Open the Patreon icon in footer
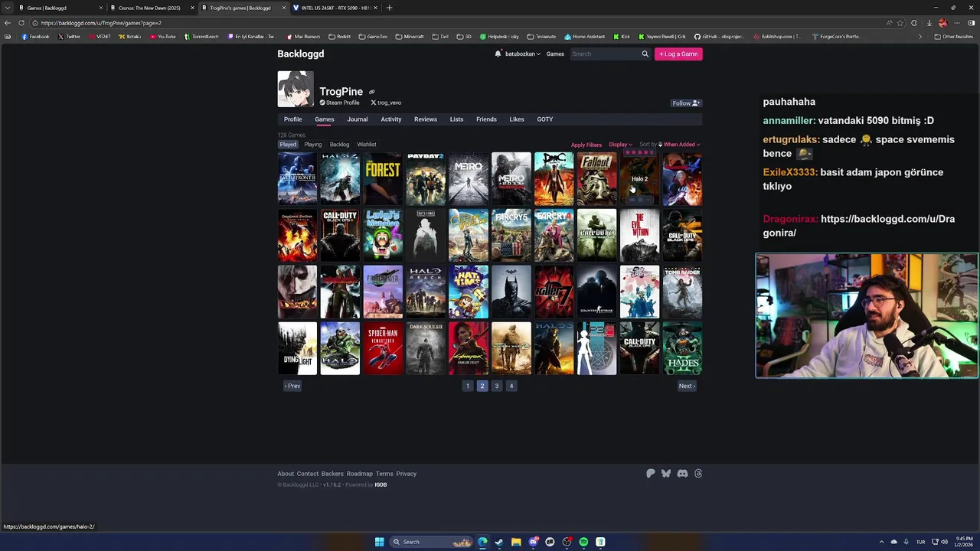980x551 pixels. (651, 474)
